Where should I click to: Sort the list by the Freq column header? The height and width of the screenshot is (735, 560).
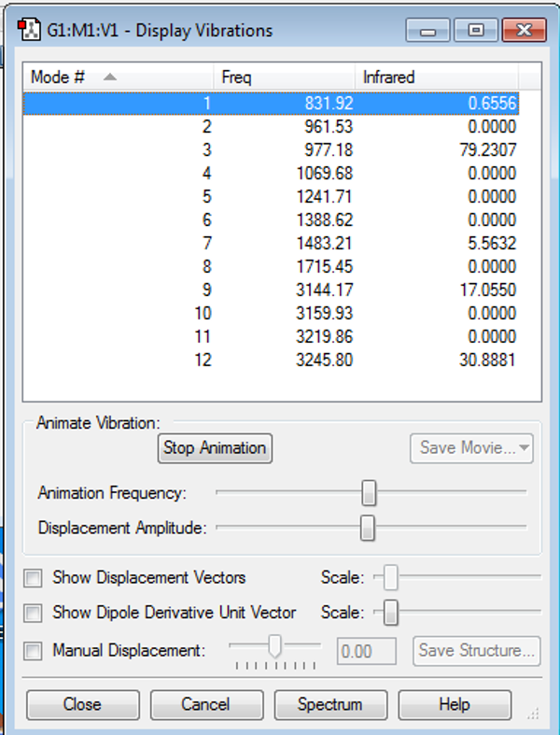point(285,77)
